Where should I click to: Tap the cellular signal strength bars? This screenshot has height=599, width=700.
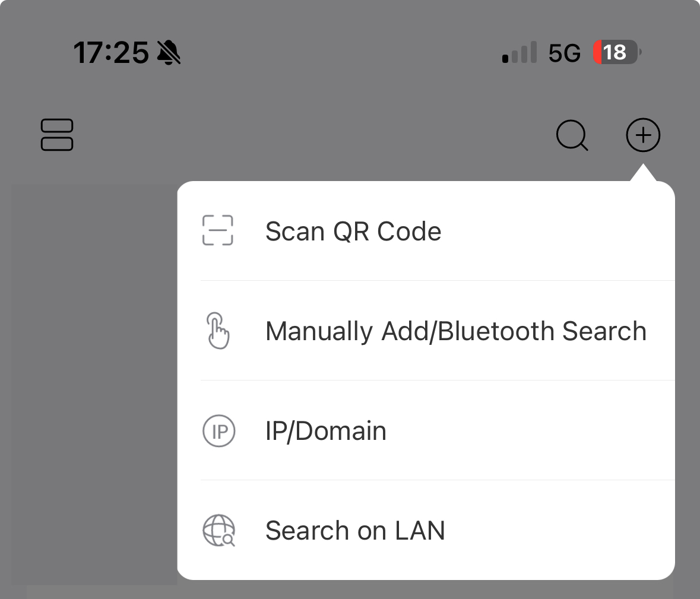click(x=519, y=52)
